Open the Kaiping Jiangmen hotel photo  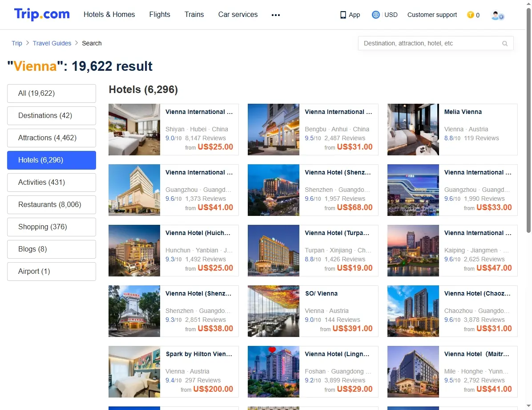(413, 251)
